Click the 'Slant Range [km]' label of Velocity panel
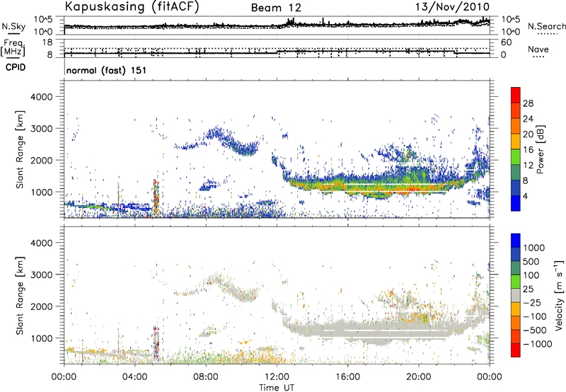 (x=21, y=296)
